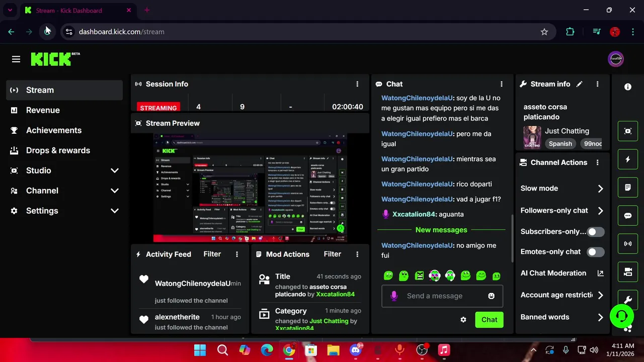Screen dimensions: 644x362
Task: Toggle the document widget icon in sidebar
Action: 628,188
